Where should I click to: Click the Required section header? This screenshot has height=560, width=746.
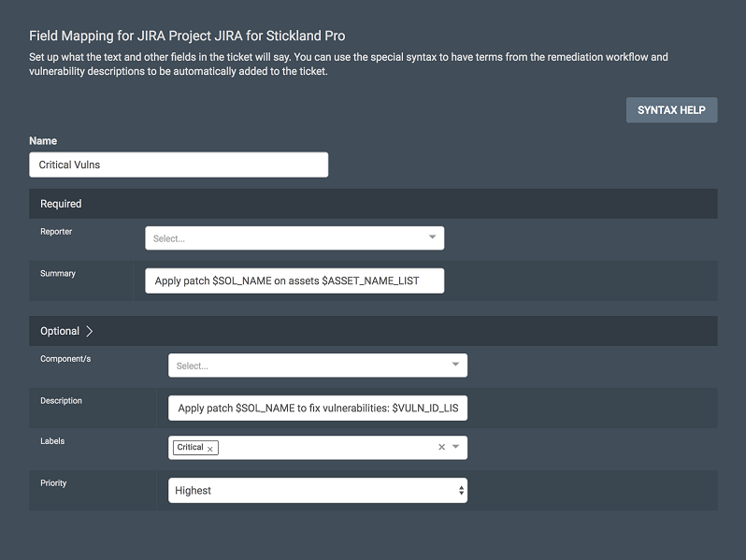point(61,204)
